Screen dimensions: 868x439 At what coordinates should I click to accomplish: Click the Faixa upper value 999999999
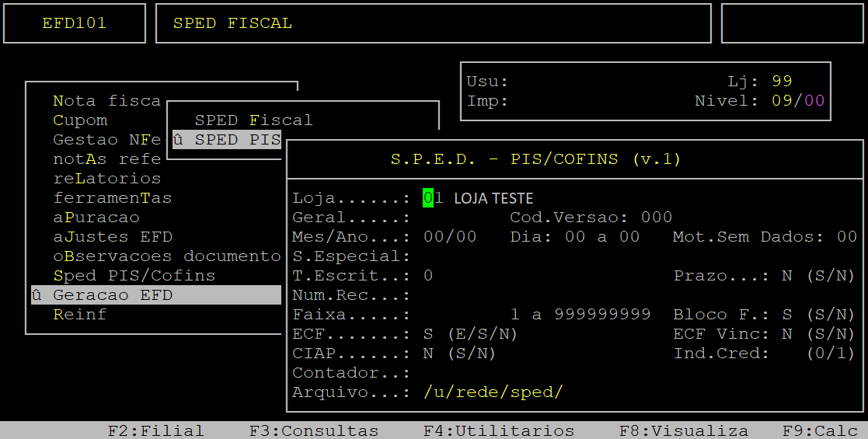coord(602,314)
